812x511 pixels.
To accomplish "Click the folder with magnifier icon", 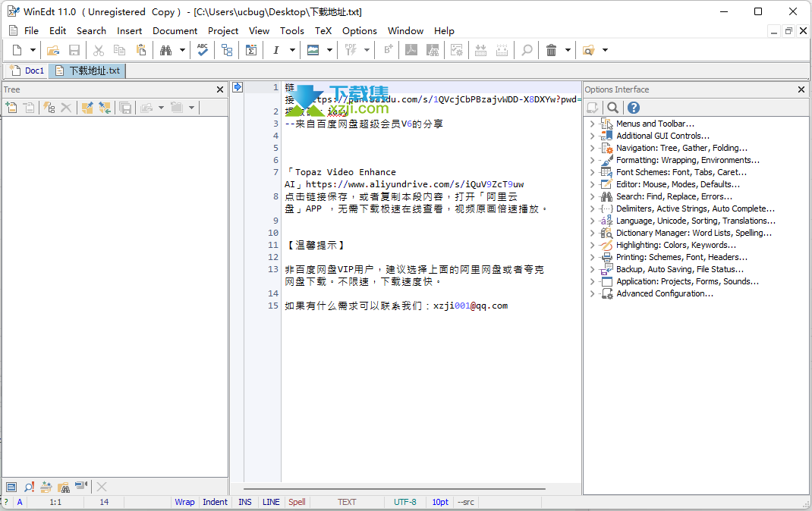I will (x=588, y=50).
